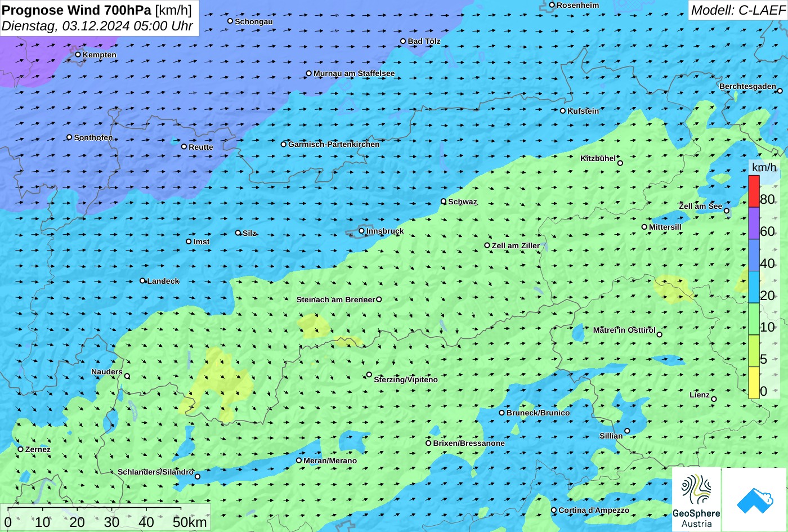Click the 'Imst' label
Screen dimensions: 788x532
[202, 242]
